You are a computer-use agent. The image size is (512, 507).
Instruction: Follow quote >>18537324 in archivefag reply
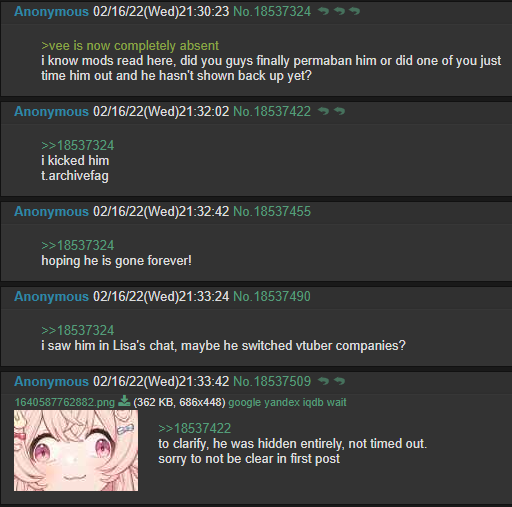tap(78, 145)
